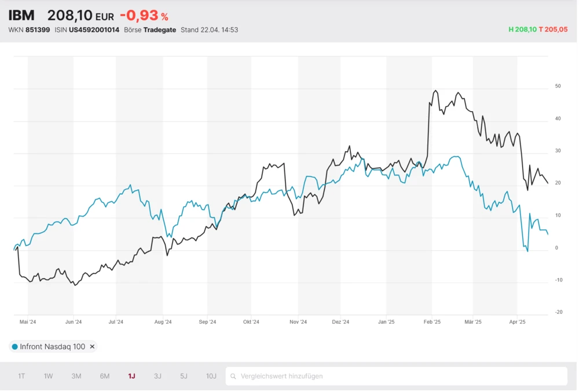Click the daily low T 205,05
The image size is (579, 392).
tap(554, 30)
